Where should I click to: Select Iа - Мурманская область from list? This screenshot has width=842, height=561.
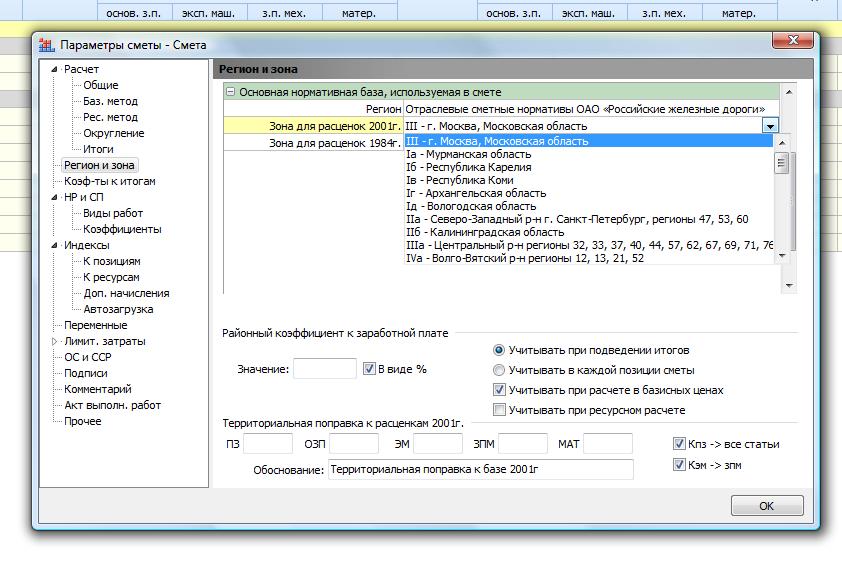click(x=468, y=155)
